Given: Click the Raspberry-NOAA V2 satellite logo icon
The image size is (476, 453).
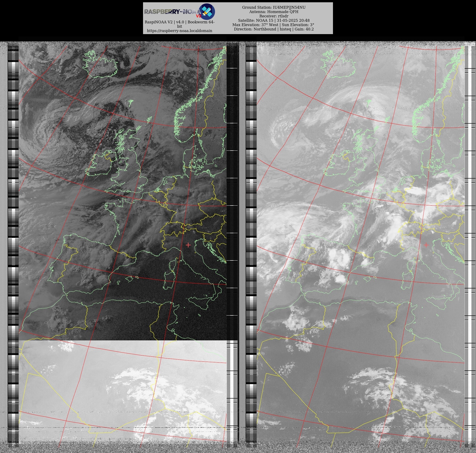Looking at the screenshot, I should coord(207,11).
